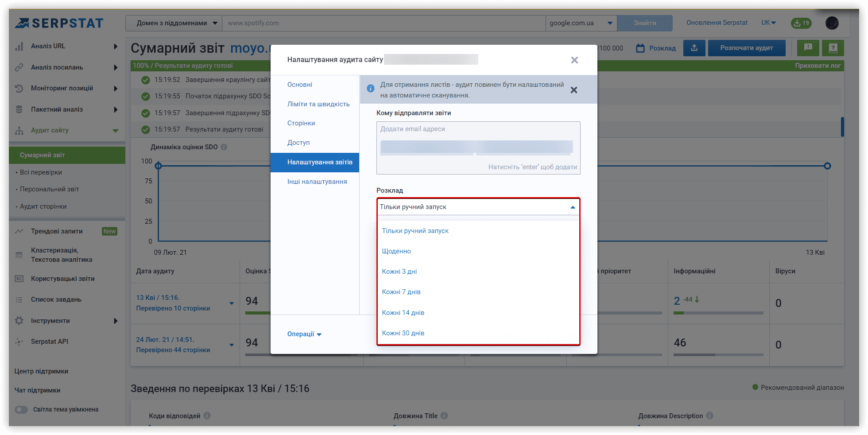This screenshot has height=435, width=868.
Task: Click the green help question icon
Action: [x=833, y=48]
